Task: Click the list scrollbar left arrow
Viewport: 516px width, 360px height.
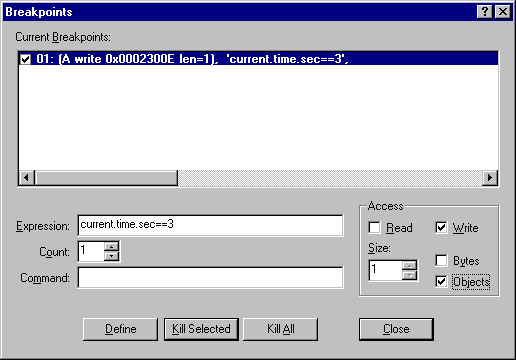Action: (x=26, y=177)
